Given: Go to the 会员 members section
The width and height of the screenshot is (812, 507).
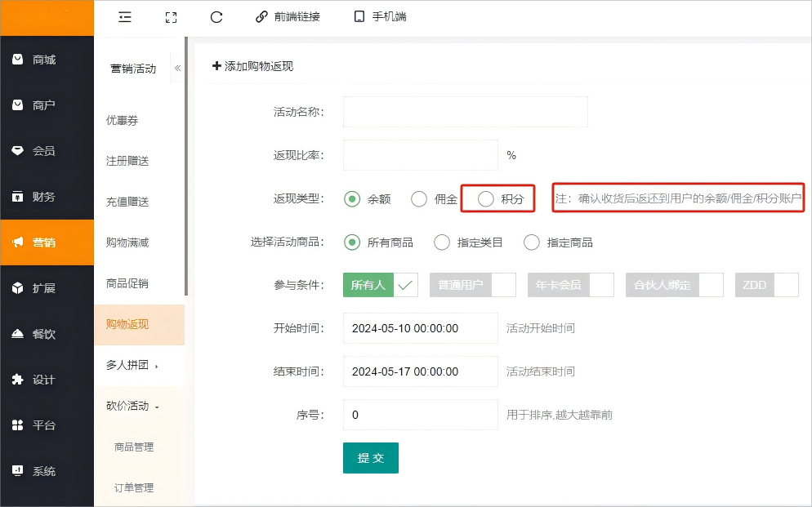Looking at the screenshot, I should (44, 151).
